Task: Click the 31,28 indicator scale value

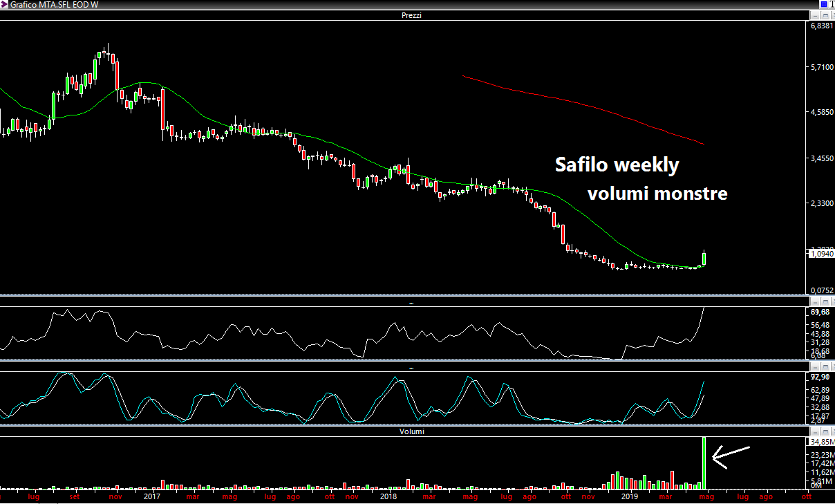Action: [x=820, y=342]
